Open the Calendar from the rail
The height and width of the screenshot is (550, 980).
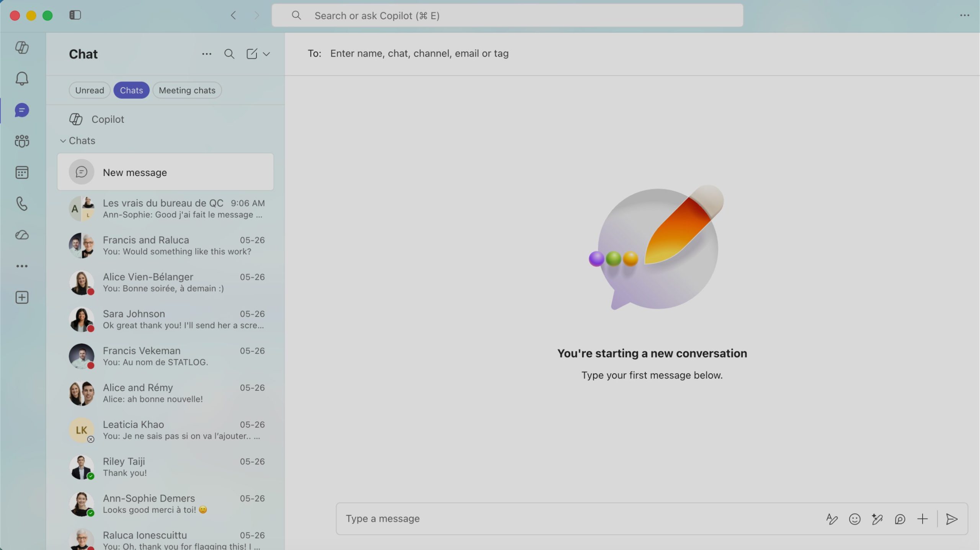pyautogui.click(x=22, y=173)
